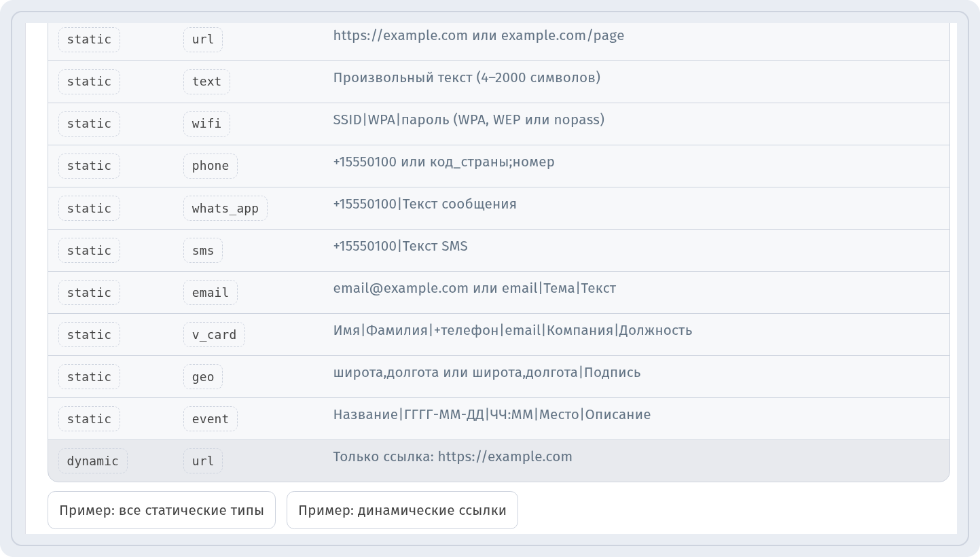
Task: Select the 'email' type tag
Action: click(211, 293)
